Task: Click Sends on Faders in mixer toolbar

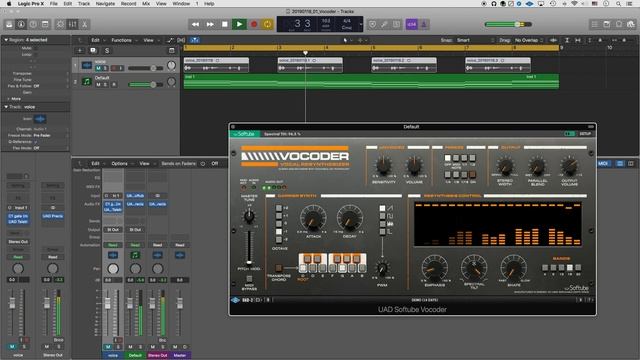Action: coord(179,163)
